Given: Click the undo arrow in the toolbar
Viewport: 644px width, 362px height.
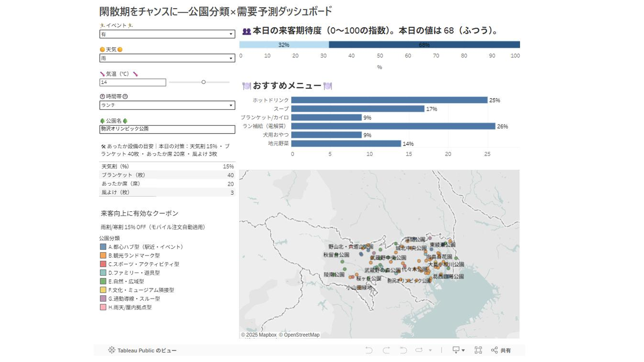Looking at the screenshot, I should [x=369, y=350].
